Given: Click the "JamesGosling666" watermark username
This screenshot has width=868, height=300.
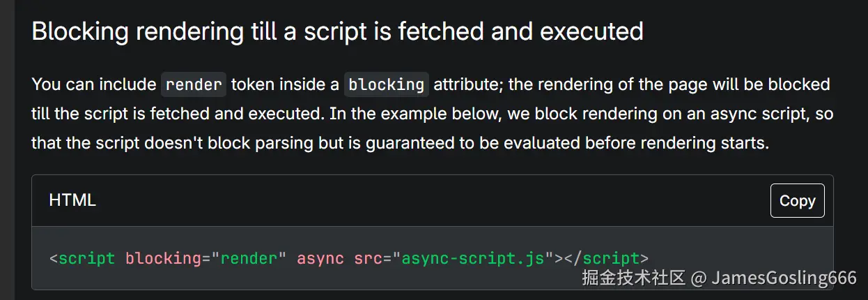Looking at the screenshot, I should pyautogui.click(x=784, y=278).
